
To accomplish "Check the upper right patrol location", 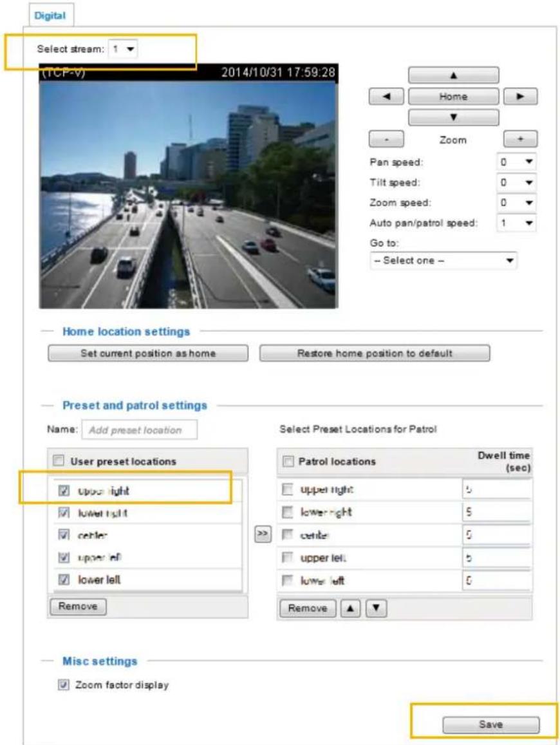I will (x=287, y=489).
